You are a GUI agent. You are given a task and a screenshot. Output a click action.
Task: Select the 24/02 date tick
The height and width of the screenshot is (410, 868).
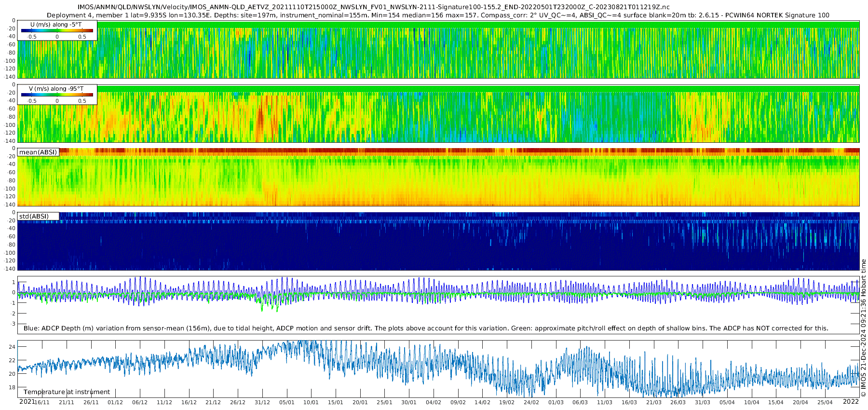pyautogui.click(x=531, y=403)
